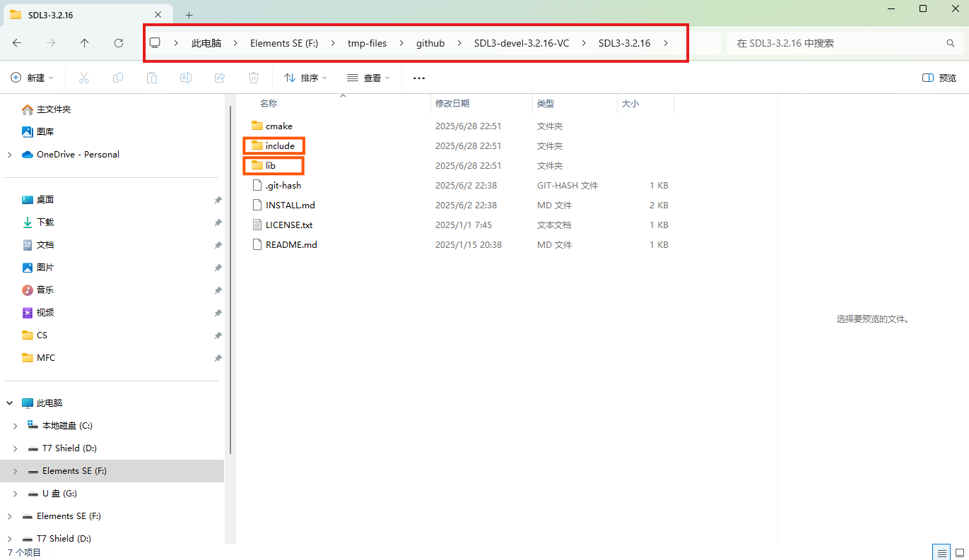Select details view icon in status bar

(941, 552)
